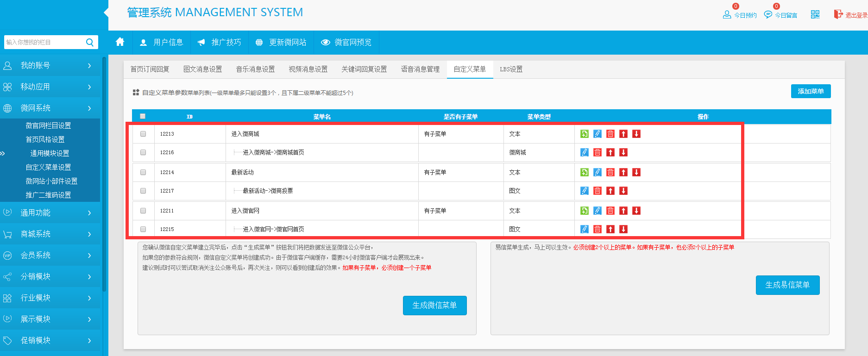Image resolution: width=868 pixels, height=356 pixels.
Task: Click the search magnifier icon
Action: (x=90, y=42)
